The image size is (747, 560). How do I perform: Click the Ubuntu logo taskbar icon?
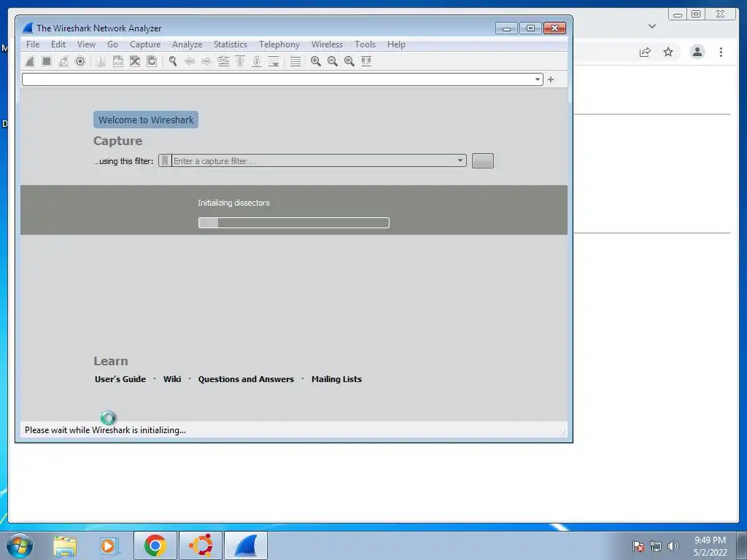(x=200, y=545)
